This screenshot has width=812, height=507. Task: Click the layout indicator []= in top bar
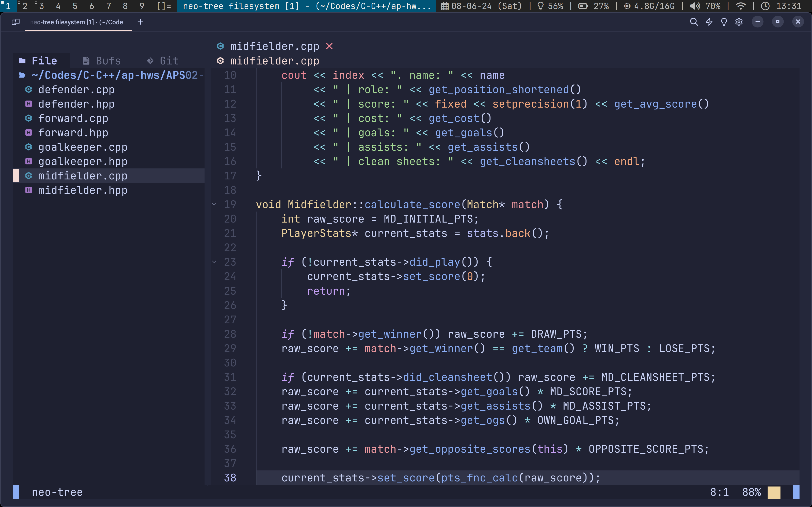(x=164, y=6)
